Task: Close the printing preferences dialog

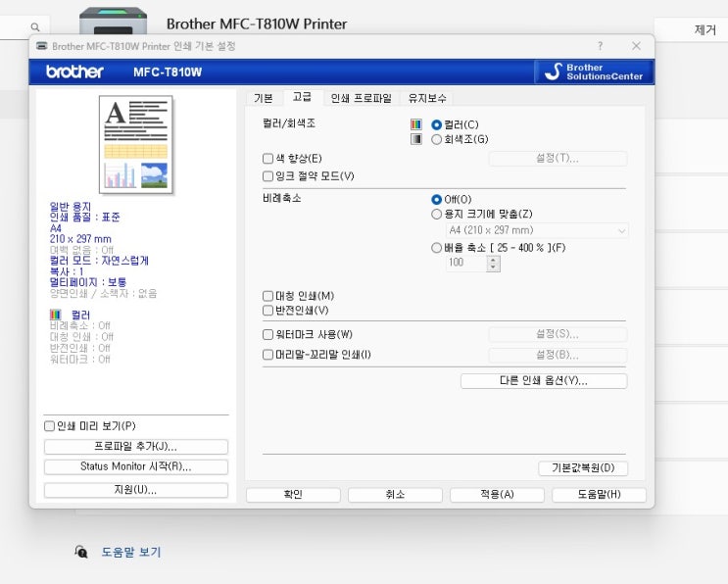Action: (637, 46)
